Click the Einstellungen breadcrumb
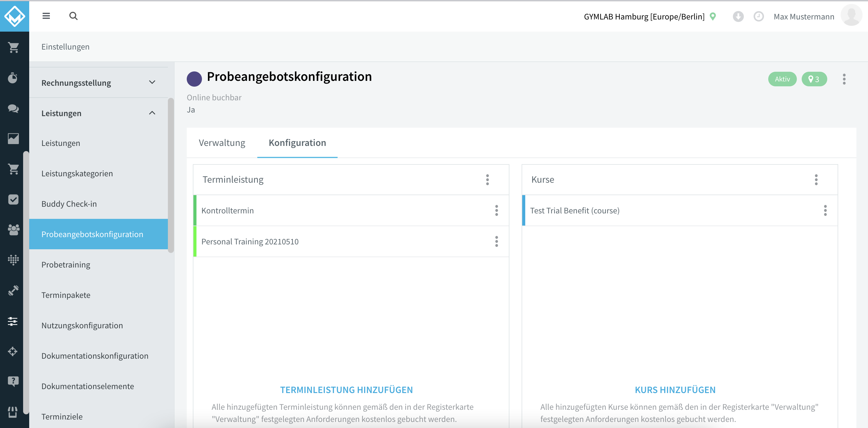Viewport: 868px width, 428px height. (x=65, y=47)
